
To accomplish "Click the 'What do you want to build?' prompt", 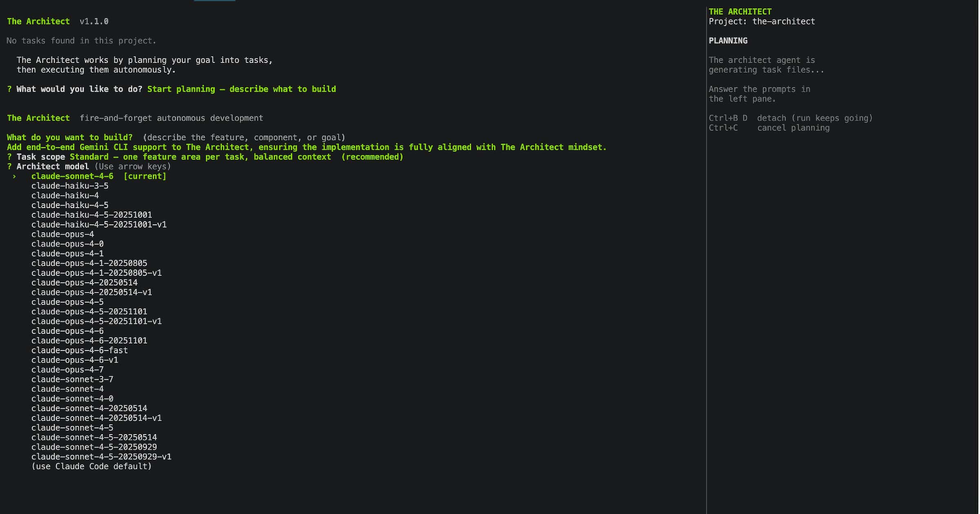I will 70,137.
